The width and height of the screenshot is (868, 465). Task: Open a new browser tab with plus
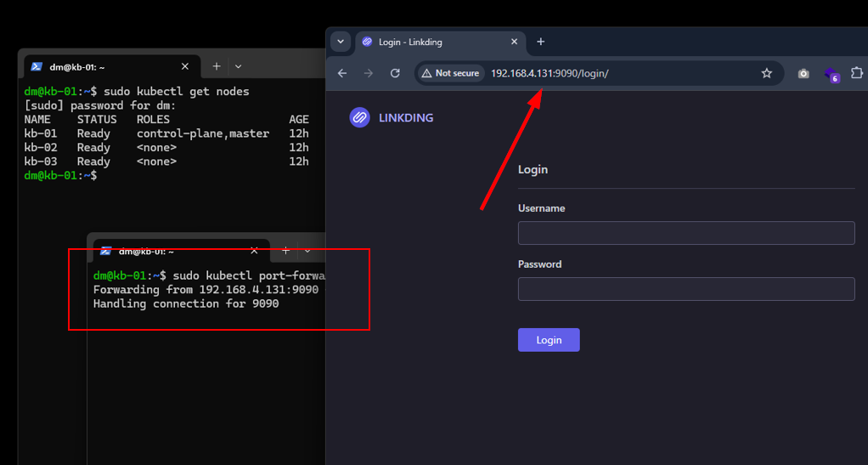pos(541,42)
